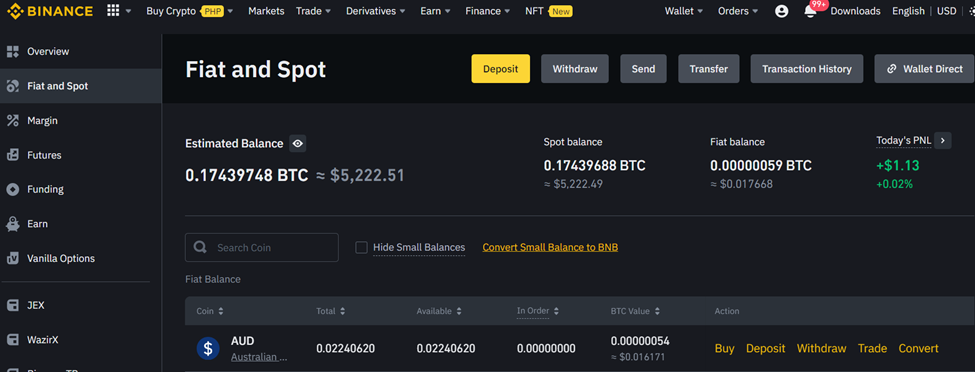This screenshot has height=372, width=975.
Task: Expand Today's PNL arrow
Action: pyautogui.click(x=943, y=141)
